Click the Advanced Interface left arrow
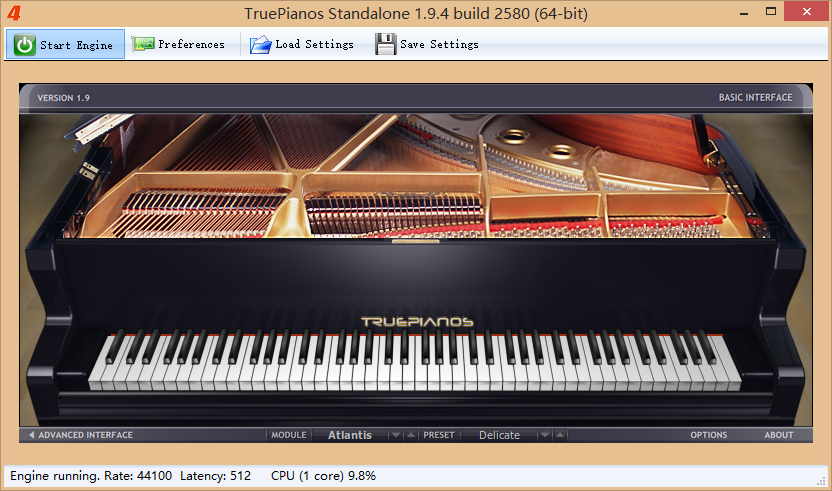This screenshot has width=832, height=491. (31, 435)
